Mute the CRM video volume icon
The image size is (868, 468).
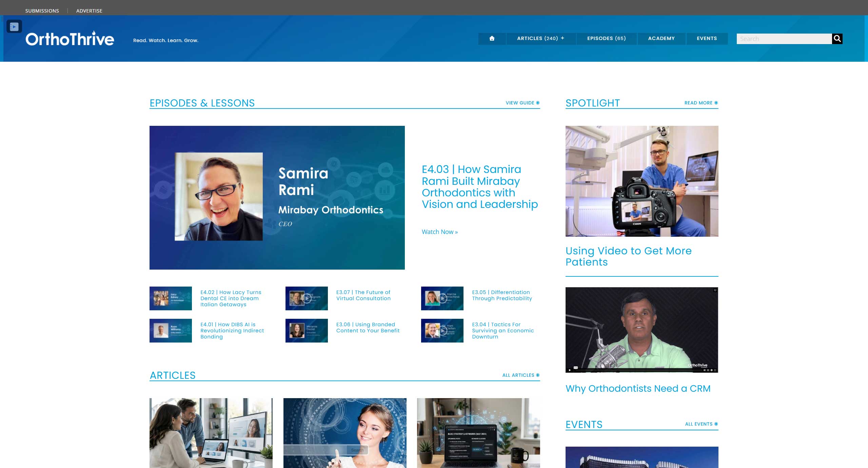[x=705, y=370]
